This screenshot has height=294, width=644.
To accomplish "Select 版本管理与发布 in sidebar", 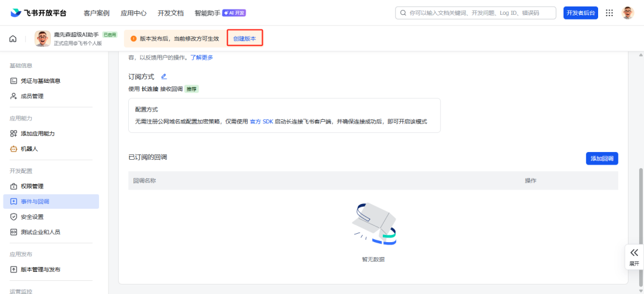I will click(51, 270).
